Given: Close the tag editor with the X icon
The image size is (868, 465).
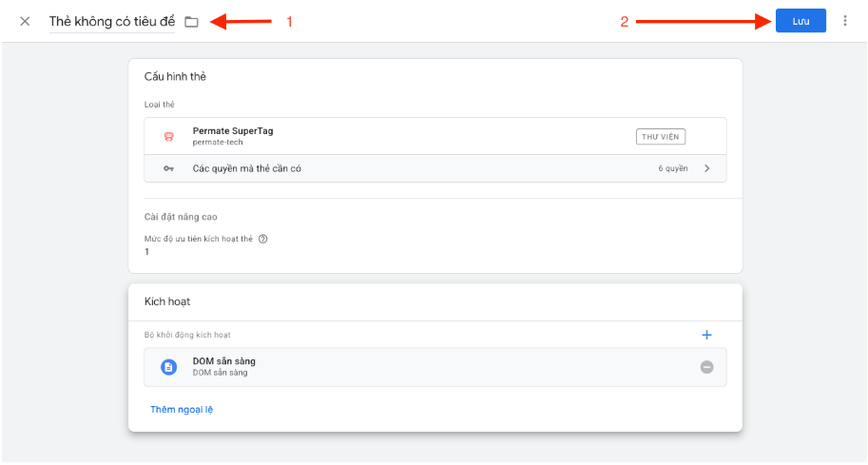Looking at the screenshot, I should [25, 21].
